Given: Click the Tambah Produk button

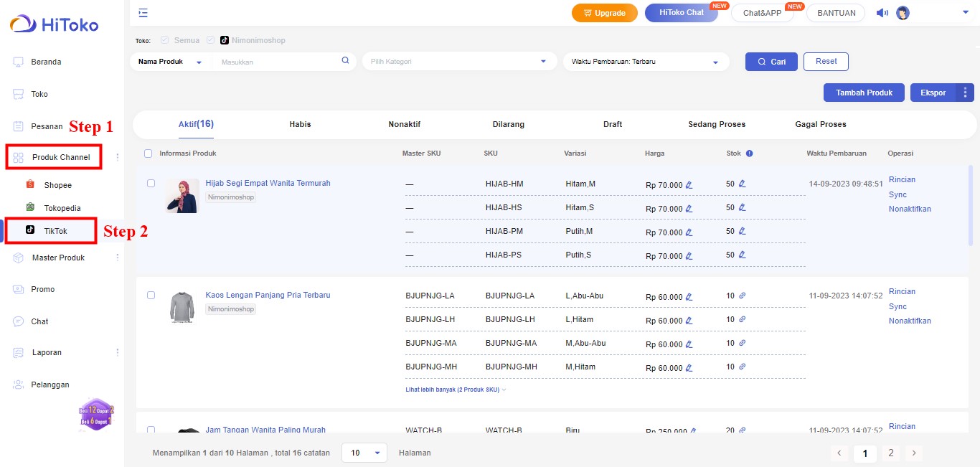Looking at the screenshot, I should 864,93.
